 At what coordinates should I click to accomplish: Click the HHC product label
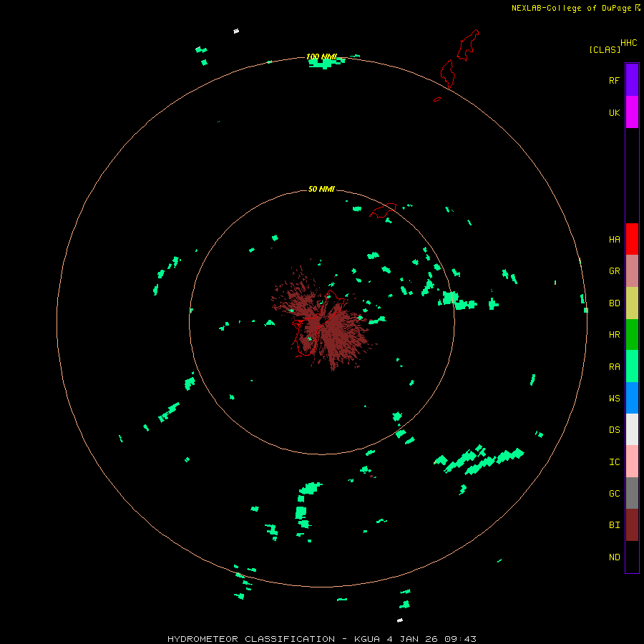click(x=628, y=43)
